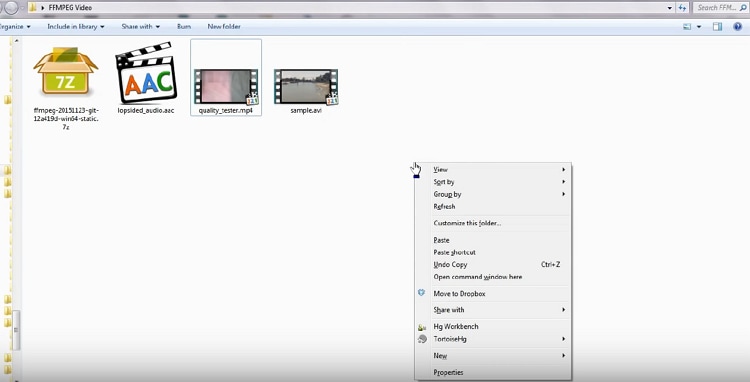Click the address bar refresh icon
Screen dimensions: 750x382
click(x=682, y=8)
